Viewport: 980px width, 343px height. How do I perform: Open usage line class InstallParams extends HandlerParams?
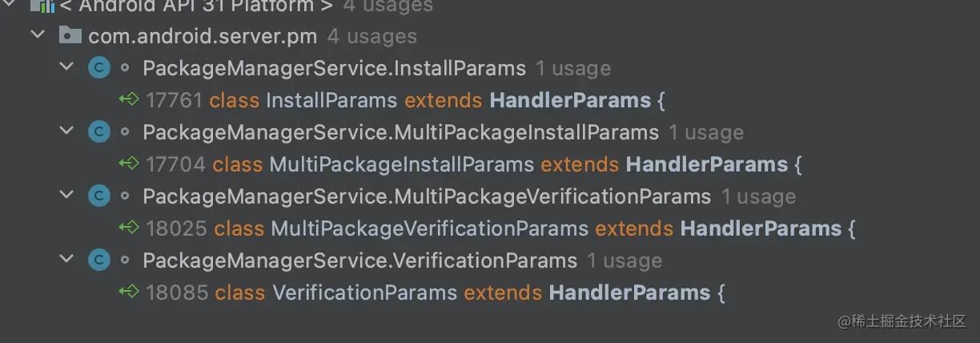click(392, 100)
